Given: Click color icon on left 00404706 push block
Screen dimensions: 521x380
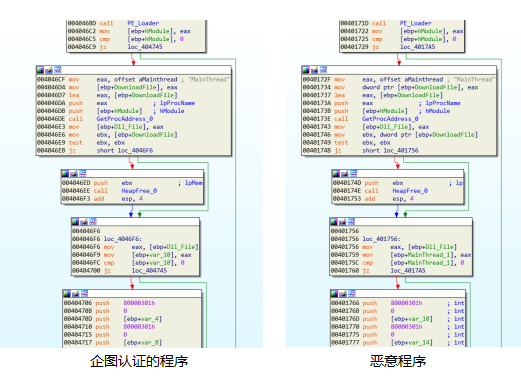Looking at the screenshot, I should [67, 293].
